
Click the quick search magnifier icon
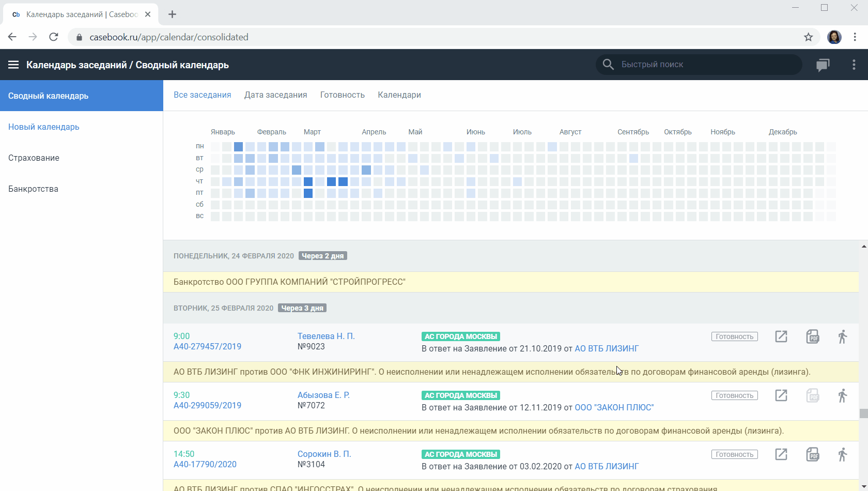(608, 65)
